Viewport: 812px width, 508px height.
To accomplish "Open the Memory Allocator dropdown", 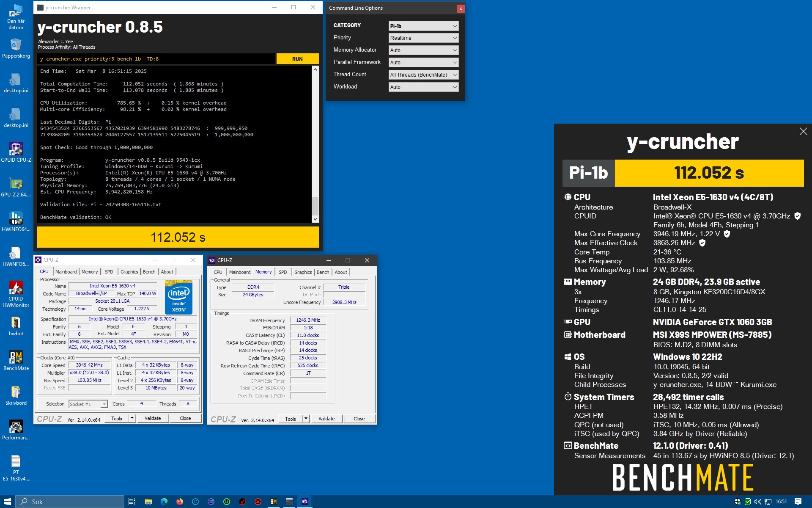I will tap(423, 50).
